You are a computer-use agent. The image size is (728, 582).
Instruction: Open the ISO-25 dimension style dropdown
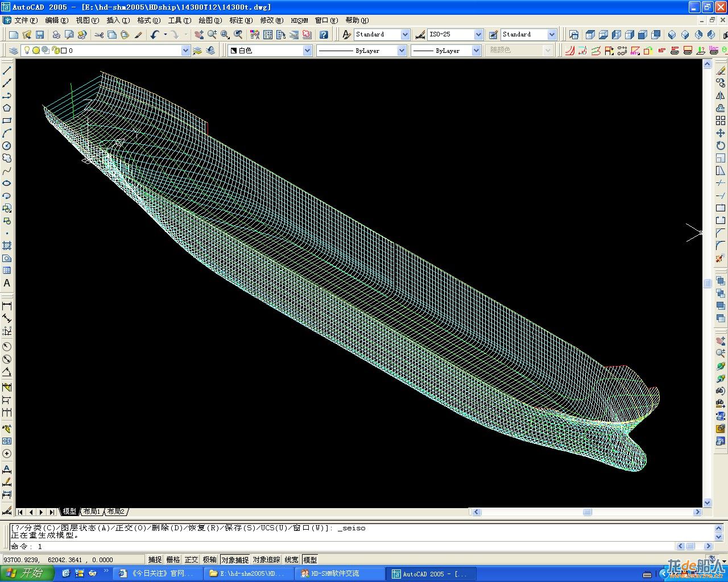(478, 35)
